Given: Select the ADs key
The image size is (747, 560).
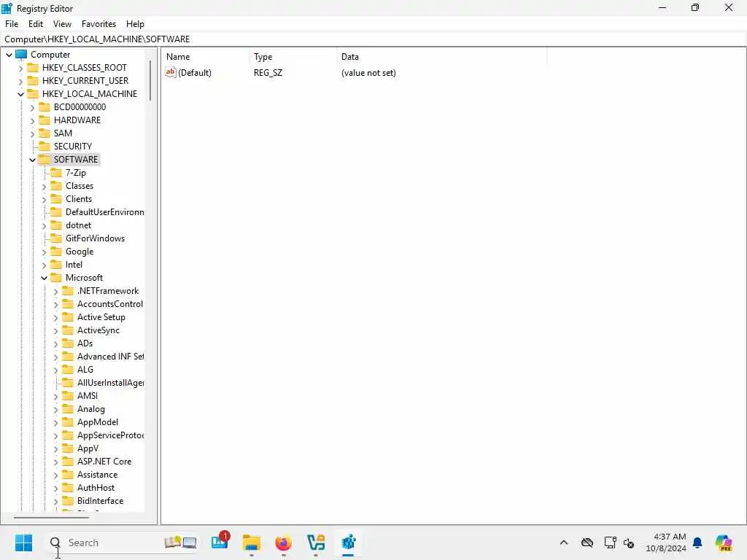Looking at the screenshot, I should 85,343.
